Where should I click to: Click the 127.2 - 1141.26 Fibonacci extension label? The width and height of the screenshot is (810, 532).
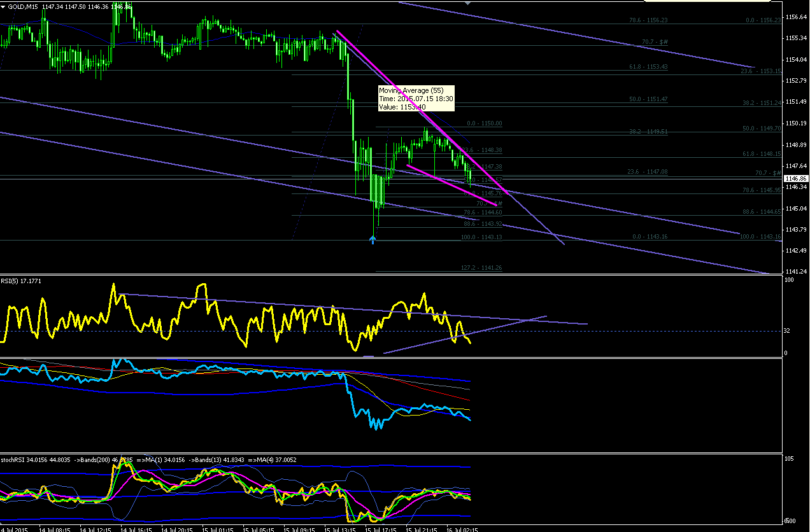(481, 268)
